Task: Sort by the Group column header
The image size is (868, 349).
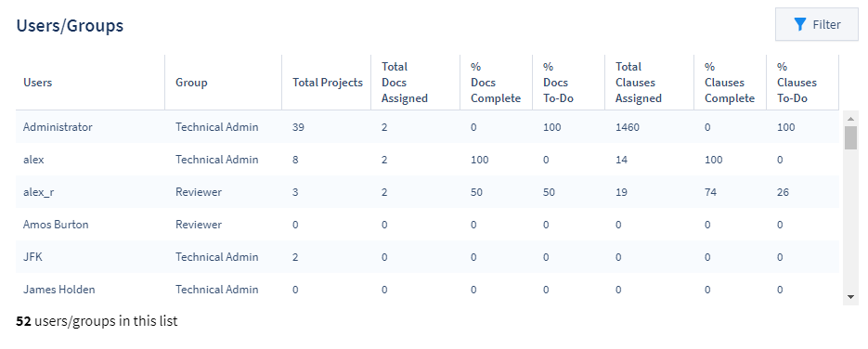Action: point(191,83)
